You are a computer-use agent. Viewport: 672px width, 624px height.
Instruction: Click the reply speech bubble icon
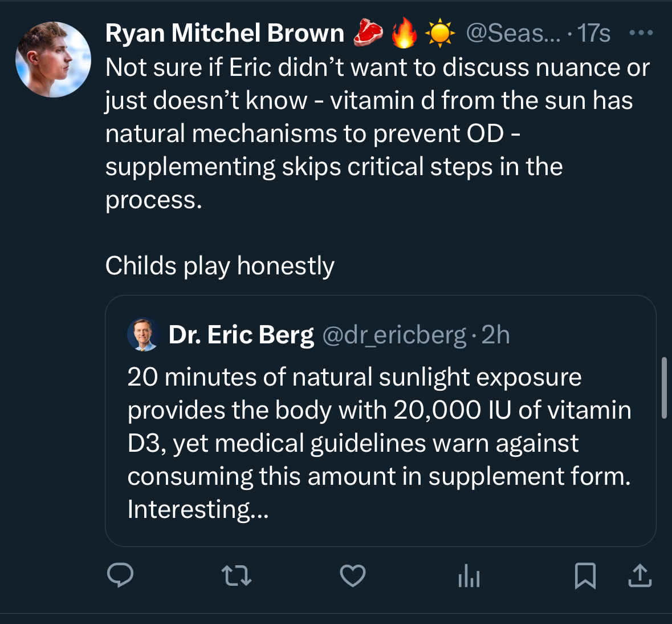(120, 577)
